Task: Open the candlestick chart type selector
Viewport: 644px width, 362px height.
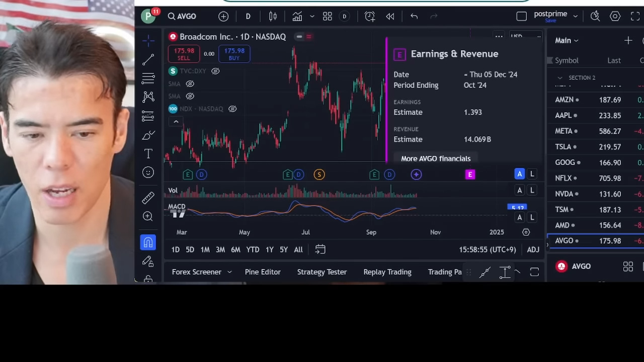Action: [x=273, y=17]
